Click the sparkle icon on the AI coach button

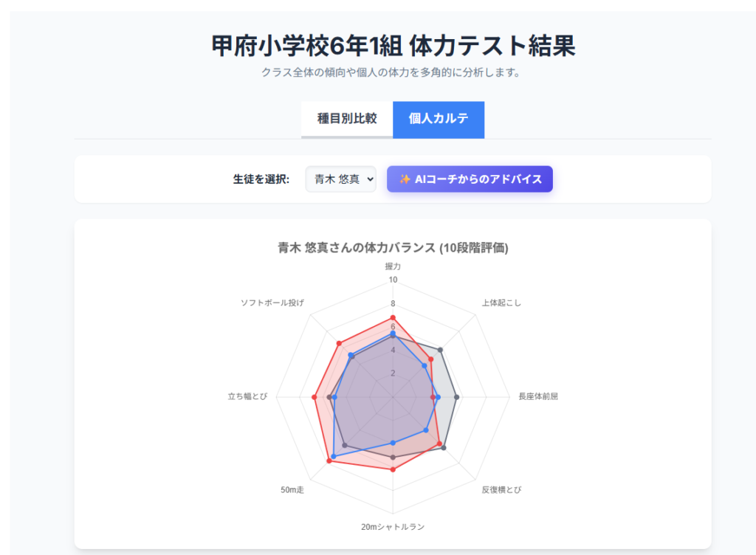[x=405, y=179]
